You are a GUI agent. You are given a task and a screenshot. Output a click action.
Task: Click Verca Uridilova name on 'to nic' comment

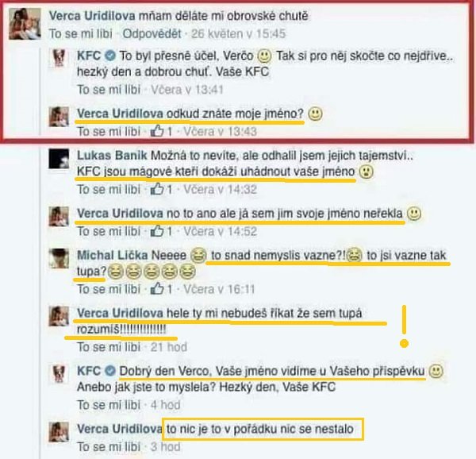point(119,429)
